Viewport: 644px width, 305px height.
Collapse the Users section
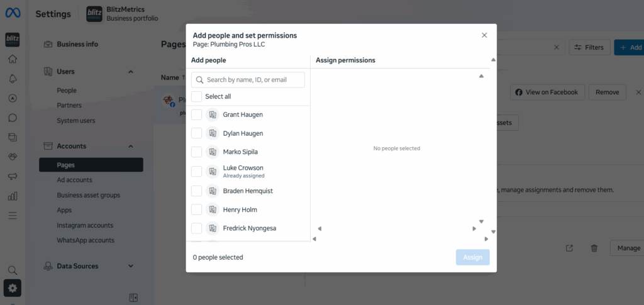click(131, 72)
